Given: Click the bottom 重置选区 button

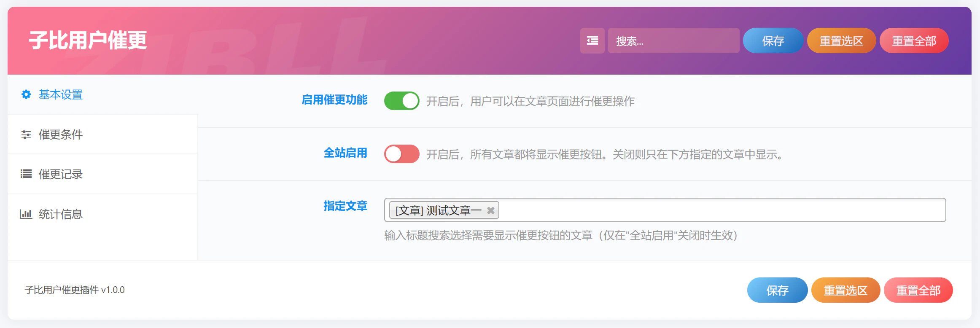Looking at the screenshot, I should (845, 290).
